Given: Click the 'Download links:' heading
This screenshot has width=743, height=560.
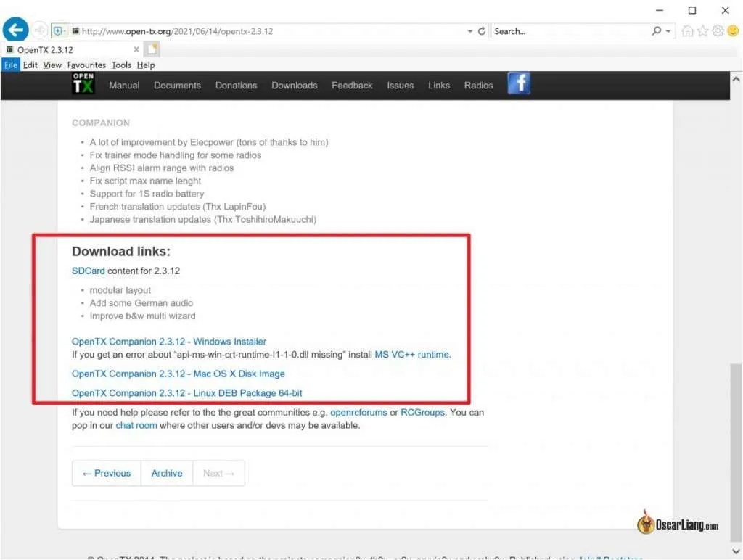Looking at the screenshot, I should pyautogui.click(x=121, y=252).
